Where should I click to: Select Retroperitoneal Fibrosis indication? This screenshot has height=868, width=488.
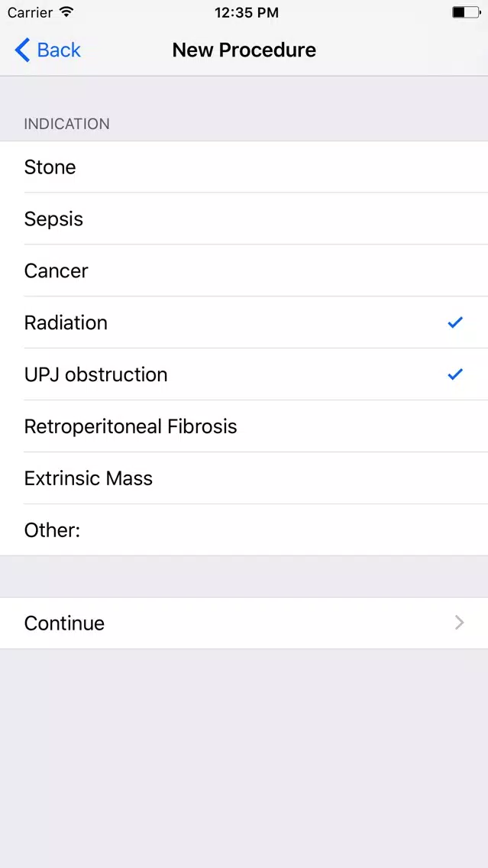pos(244,426)
